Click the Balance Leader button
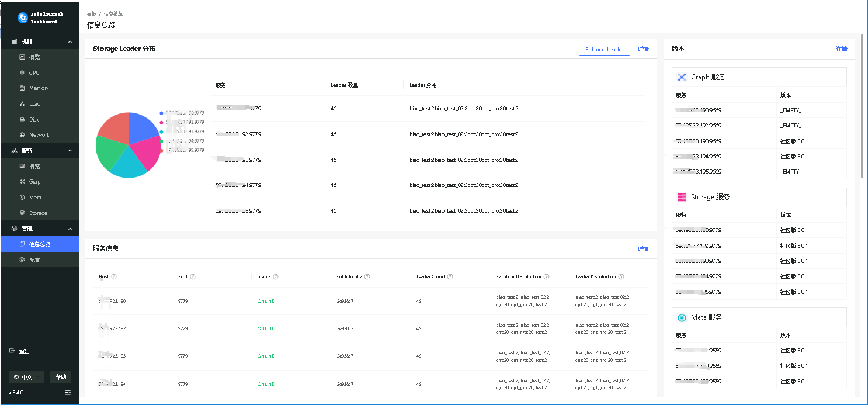 (x=605, y=50)
